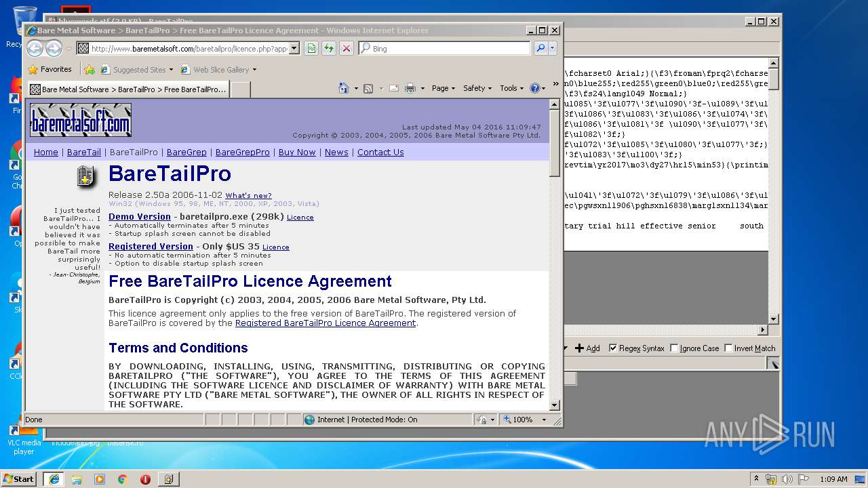This screenshot has width=868, height=488.
Task: Enable the Invert Match checkbox
Action: pos(729,348)
